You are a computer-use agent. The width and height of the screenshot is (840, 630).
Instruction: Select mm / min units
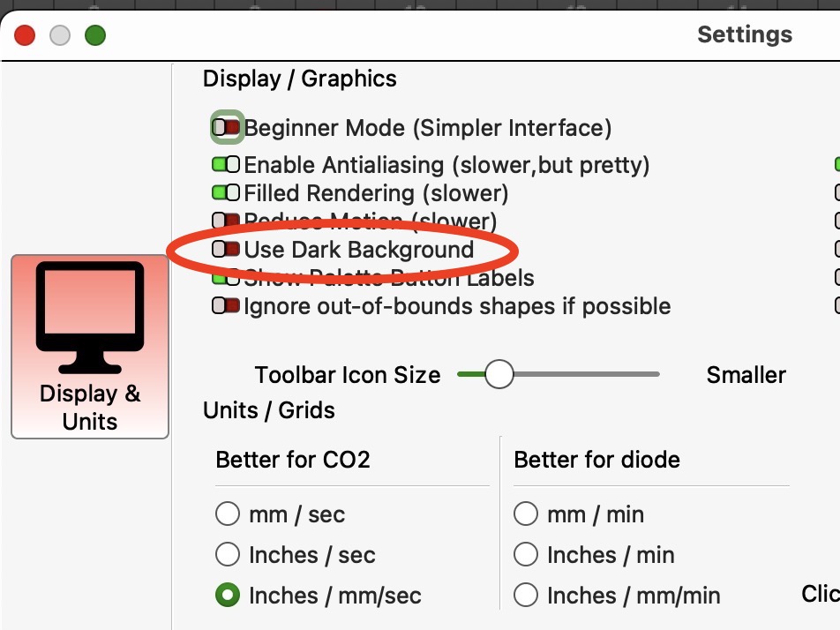(x=526, y=514)
